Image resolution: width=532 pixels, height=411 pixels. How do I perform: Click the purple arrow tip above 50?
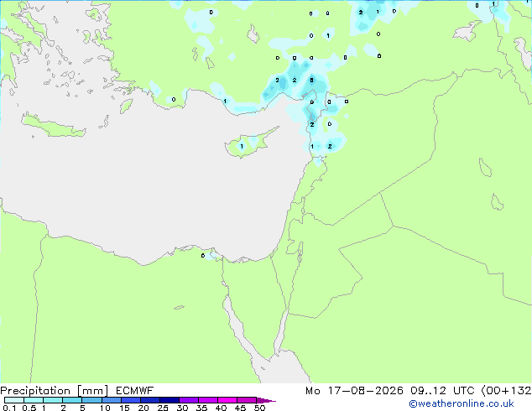[266, 400]
